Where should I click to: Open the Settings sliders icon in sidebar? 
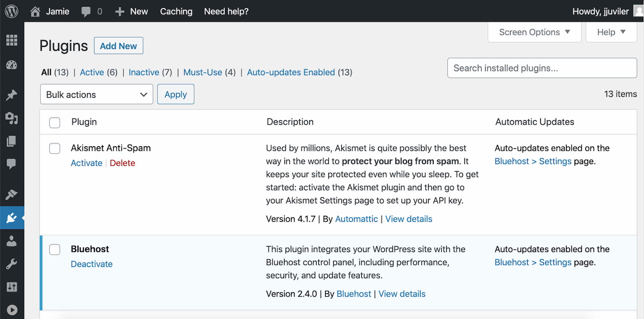coord(12,287)
